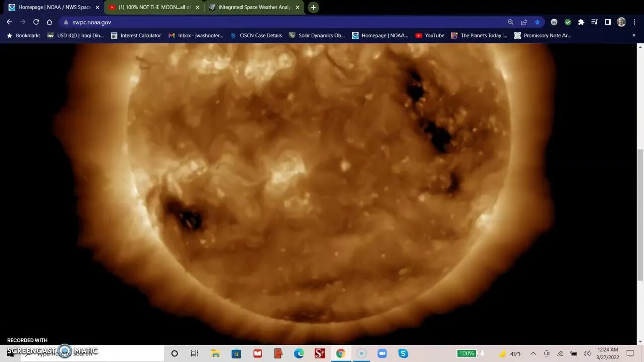
Task: Open Cortana from the taskbar circle
Action: (174, 354)
